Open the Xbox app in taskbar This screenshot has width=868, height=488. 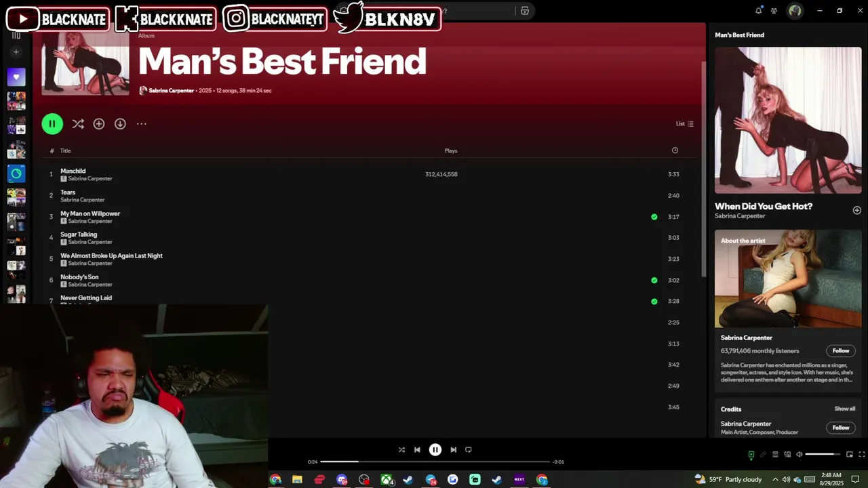[387, 480]
